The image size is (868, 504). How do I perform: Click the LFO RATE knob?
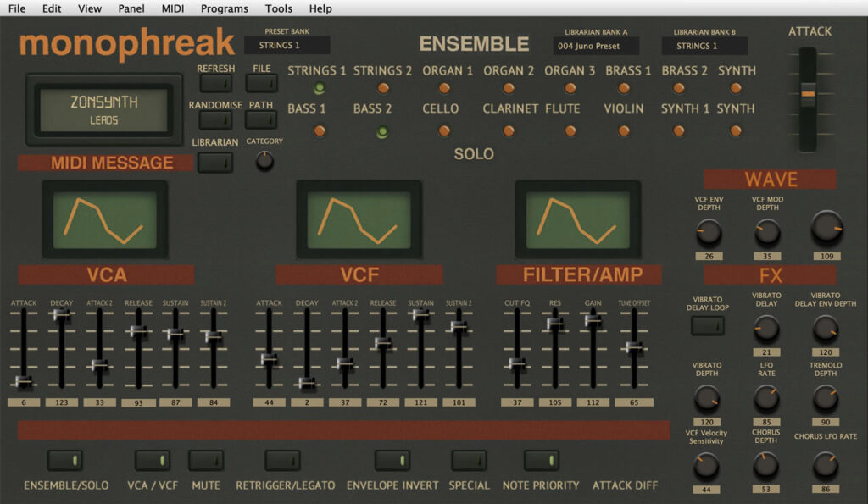766,397
